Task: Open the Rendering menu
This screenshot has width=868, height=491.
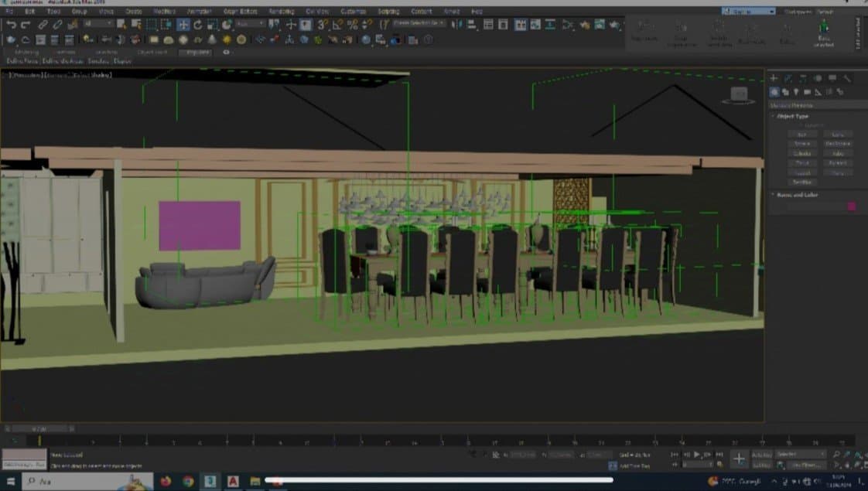Action: point(282,11)
